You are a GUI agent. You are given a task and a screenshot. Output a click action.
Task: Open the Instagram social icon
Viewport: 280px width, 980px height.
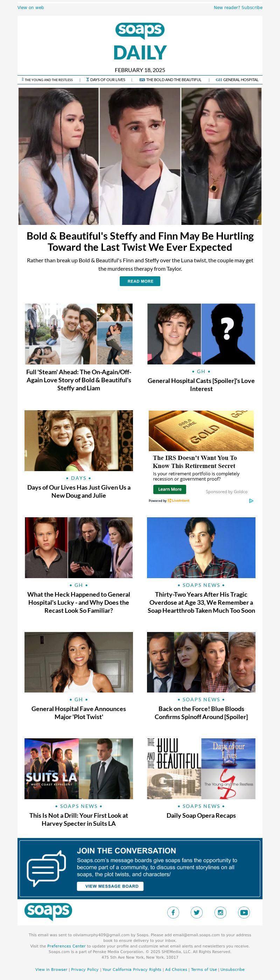(x=220, y=912)
